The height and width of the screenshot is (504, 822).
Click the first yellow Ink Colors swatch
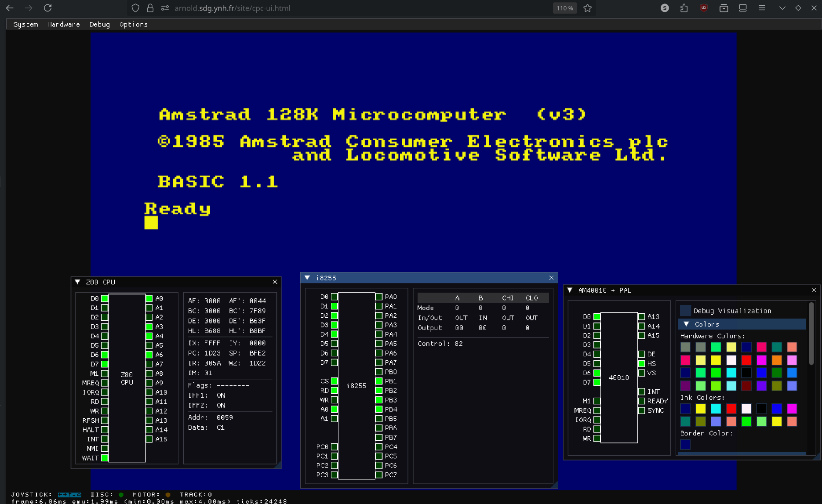tap(701, 409)
